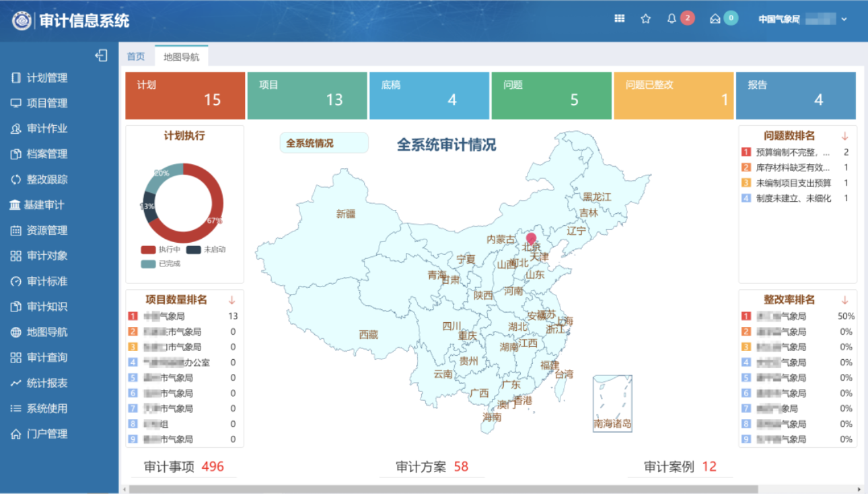The width and height of the screenshot is (868, 495).
Task: Switch to the 首页 tab
Action: click(136, 56)
